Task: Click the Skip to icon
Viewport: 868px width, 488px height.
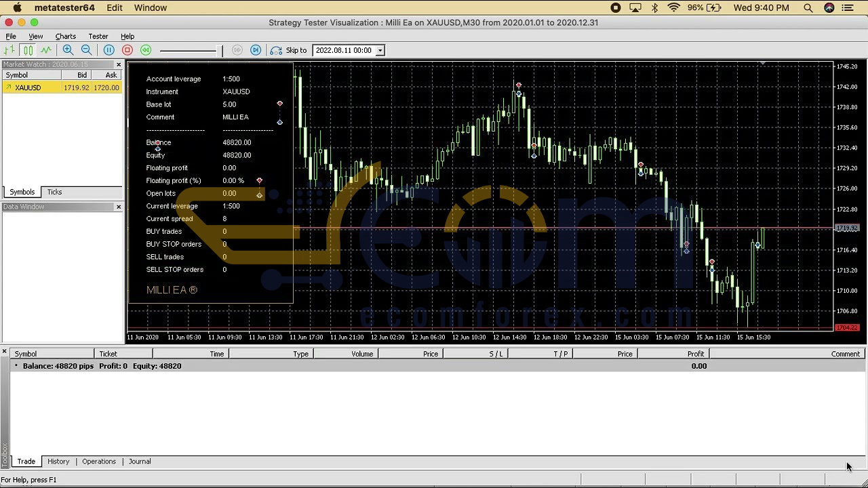Action: click(276, 50)
